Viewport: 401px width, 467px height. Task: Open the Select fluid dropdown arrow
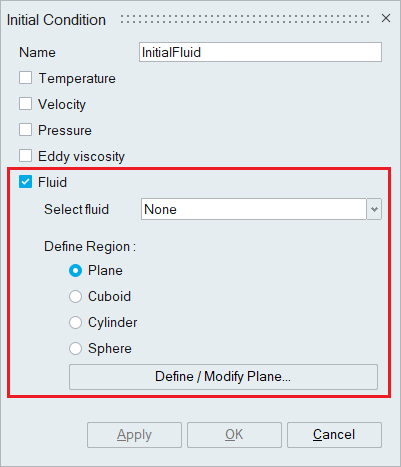(374, 209)
